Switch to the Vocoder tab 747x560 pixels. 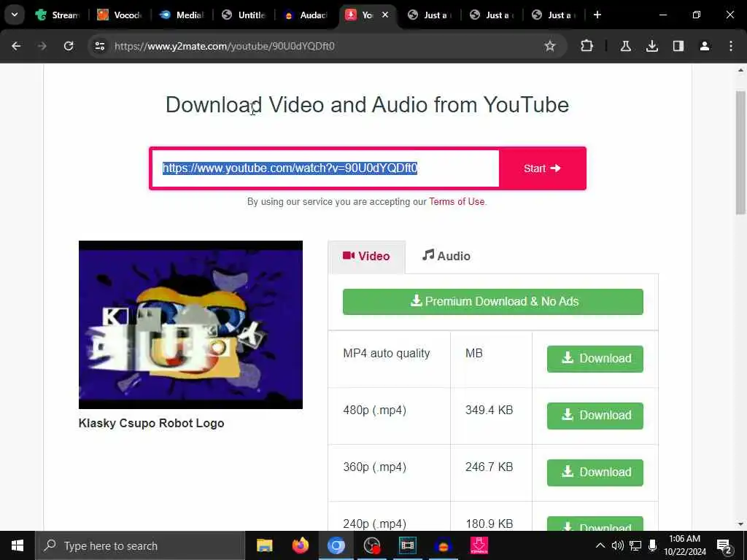(x=120, y=15)
